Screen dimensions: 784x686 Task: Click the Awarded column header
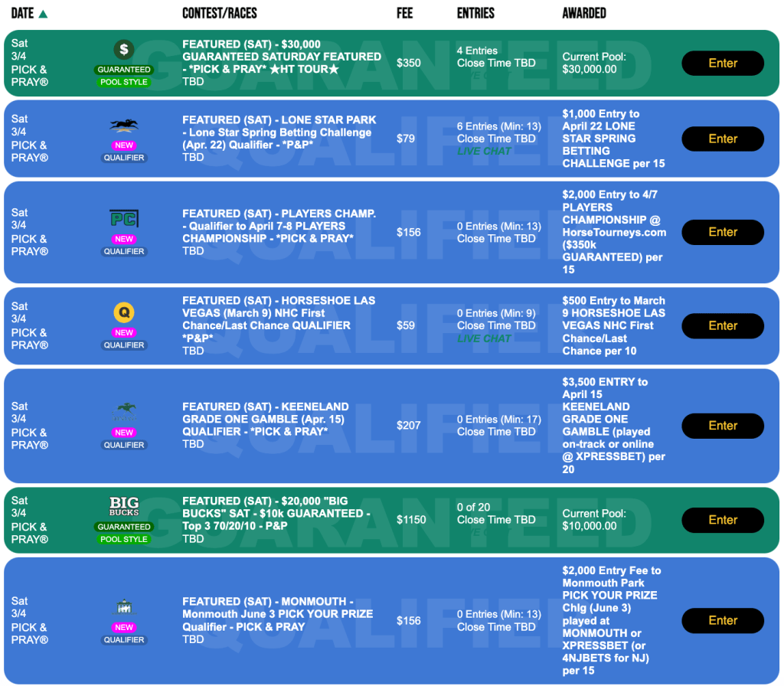point(583,13)
